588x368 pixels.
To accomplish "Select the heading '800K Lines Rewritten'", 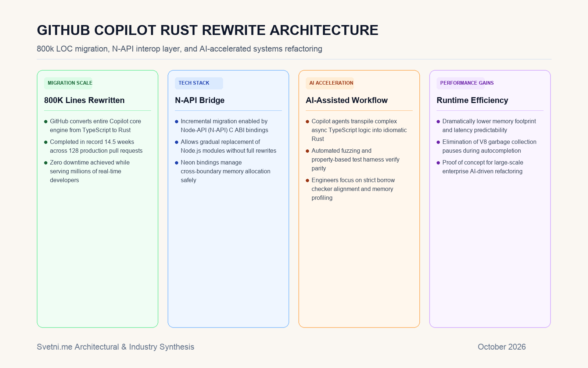I will [84, 100].
